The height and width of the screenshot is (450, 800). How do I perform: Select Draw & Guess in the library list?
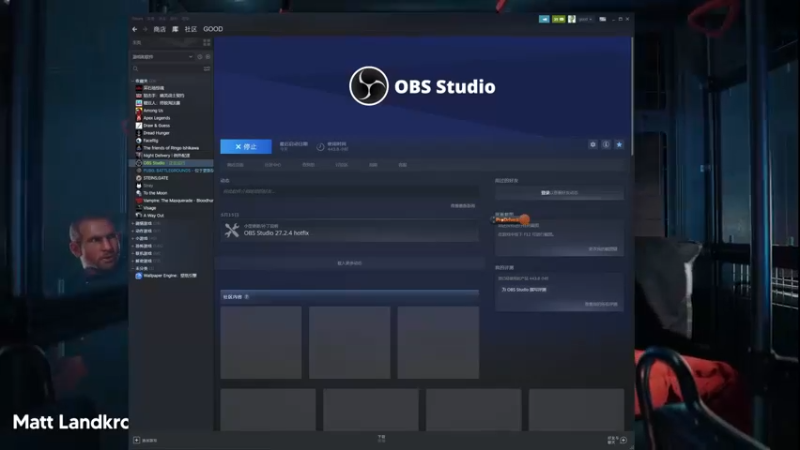tap(156, 126)
